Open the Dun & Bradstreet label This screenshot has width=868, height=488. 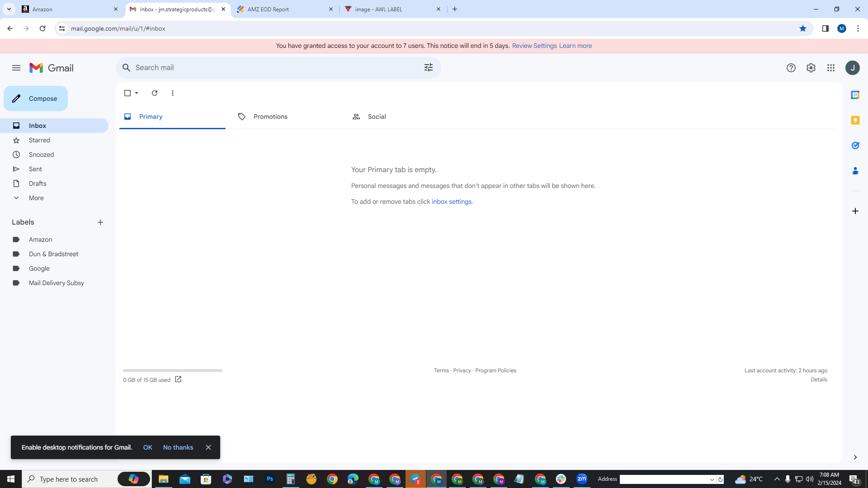[x=54, y=254]
